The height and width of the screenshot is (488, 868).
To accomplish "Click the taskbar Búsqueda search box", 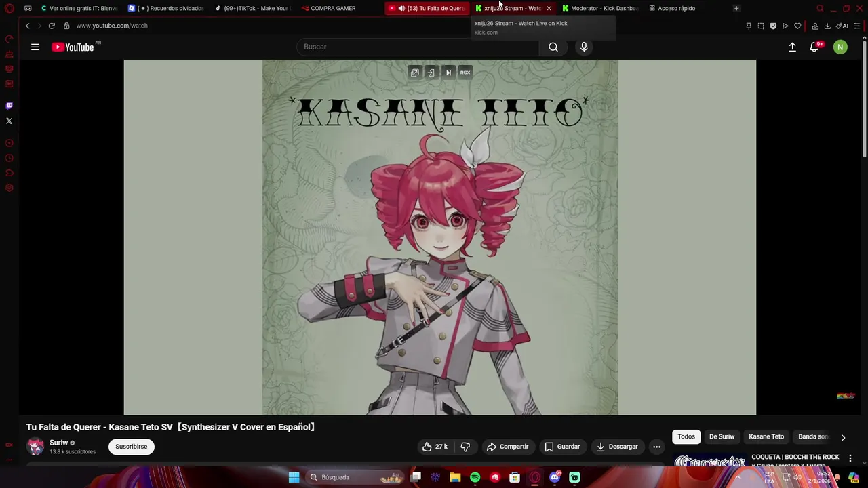I will pos(355,477).
